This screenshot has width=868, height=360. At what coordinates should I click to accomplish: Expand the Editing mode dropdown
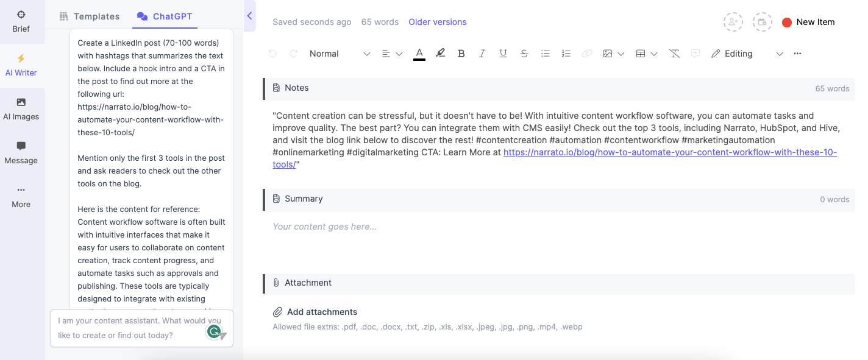click(780, 54)
